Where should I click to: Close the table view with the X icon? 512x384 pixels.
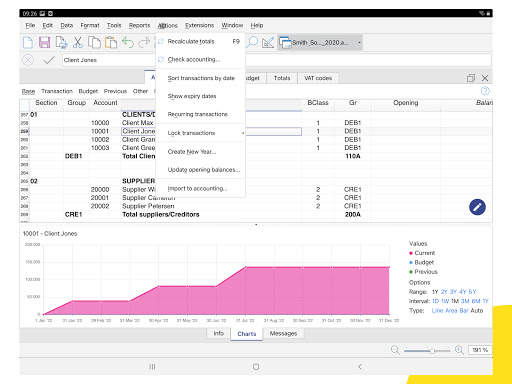click(x=485, y=78)
